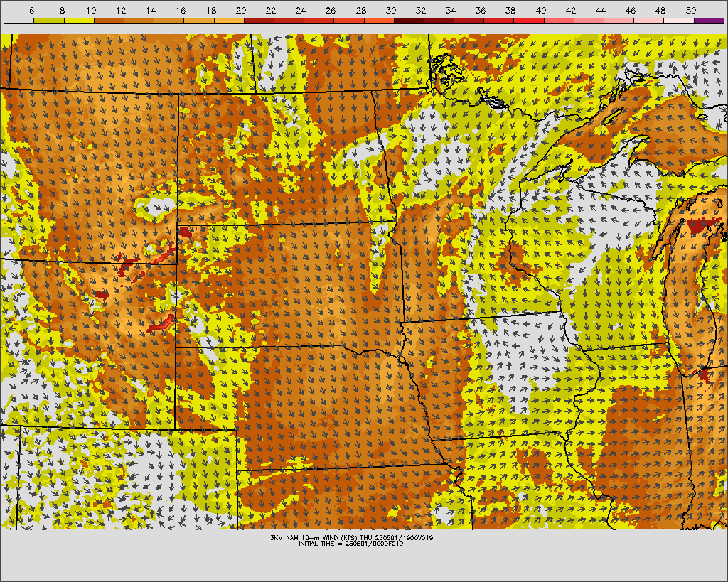The image size is (728, 582).
Task: Pick the orange-red swatch between 28 and 30
Action: (x=379, y=21)
